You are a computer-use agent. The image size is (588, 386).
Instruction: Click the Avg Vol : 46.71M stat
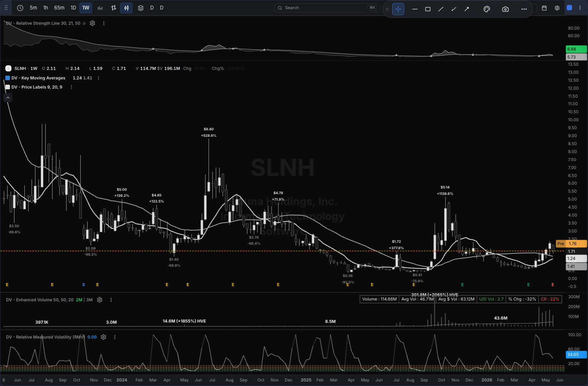pyautogui.click(x=417, y=299)
